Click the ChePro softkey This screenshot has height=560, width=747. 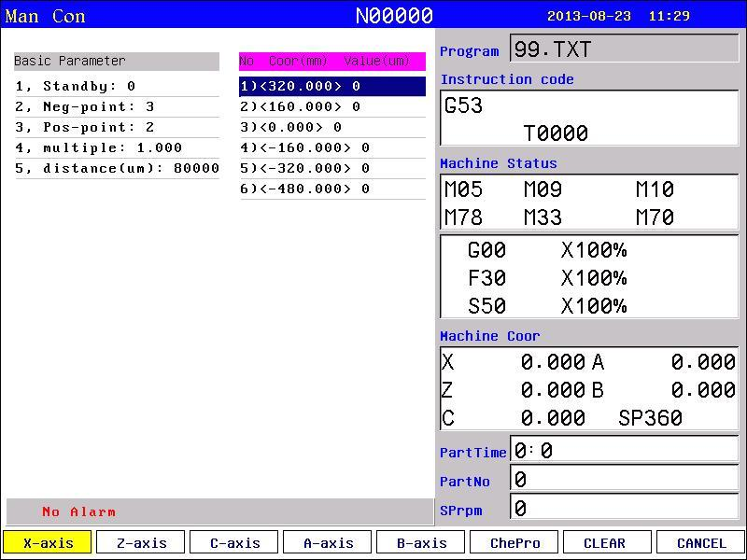[x=514, y=542]
